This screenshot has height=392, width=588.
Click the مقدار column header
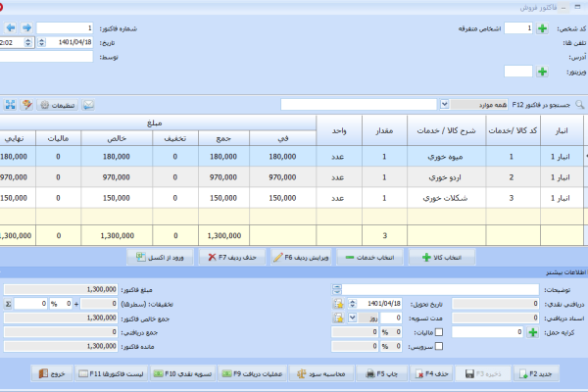(x=384, y=130)
